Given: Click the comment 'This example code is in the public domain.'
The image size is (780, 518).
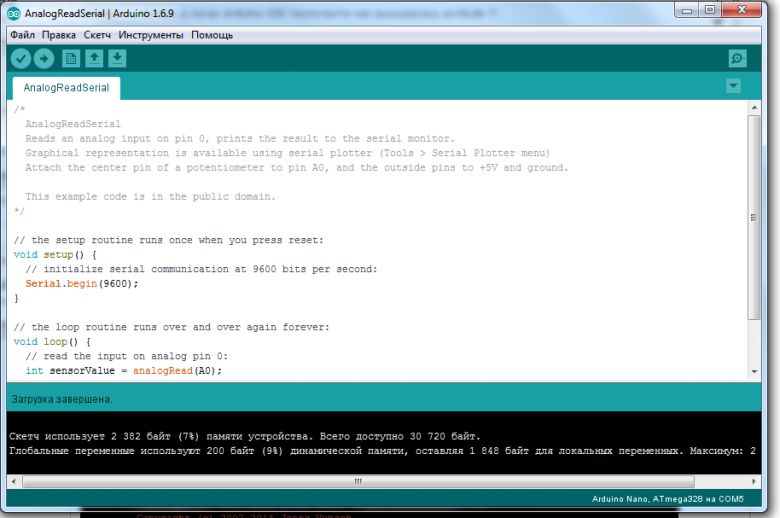Looking at the screenshot, I should pos(150,197).
